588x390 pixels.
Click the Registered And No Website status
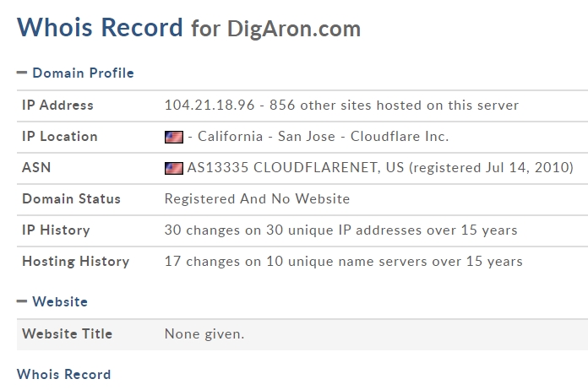tap(257, 199)
